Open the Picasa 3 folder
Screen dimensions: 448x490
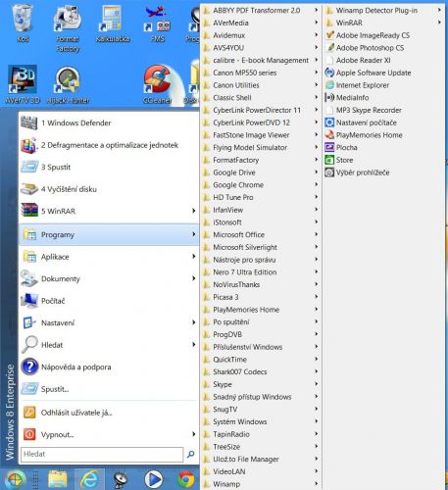[261, 297]
